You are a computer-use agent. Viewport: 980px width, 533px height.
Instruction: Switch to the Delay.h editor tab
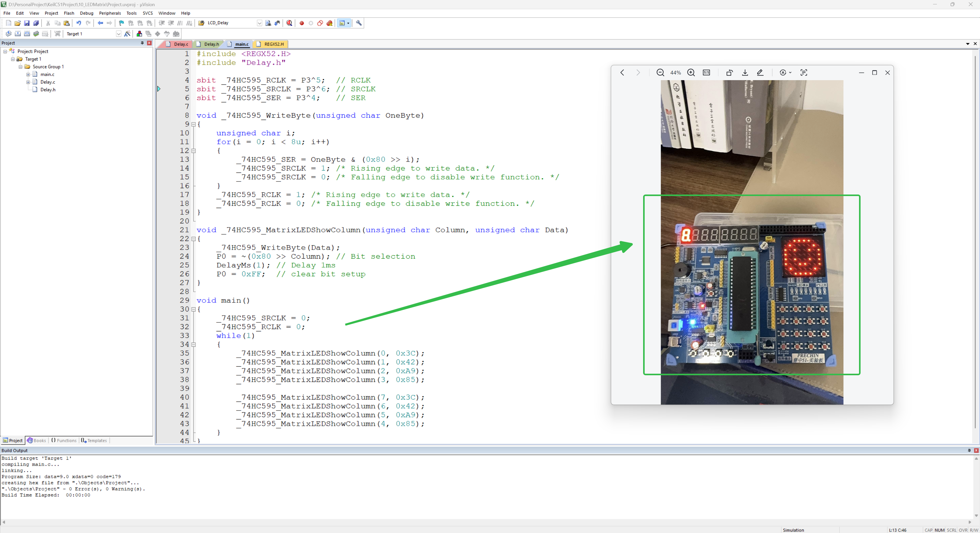click(x=208, y=44)
